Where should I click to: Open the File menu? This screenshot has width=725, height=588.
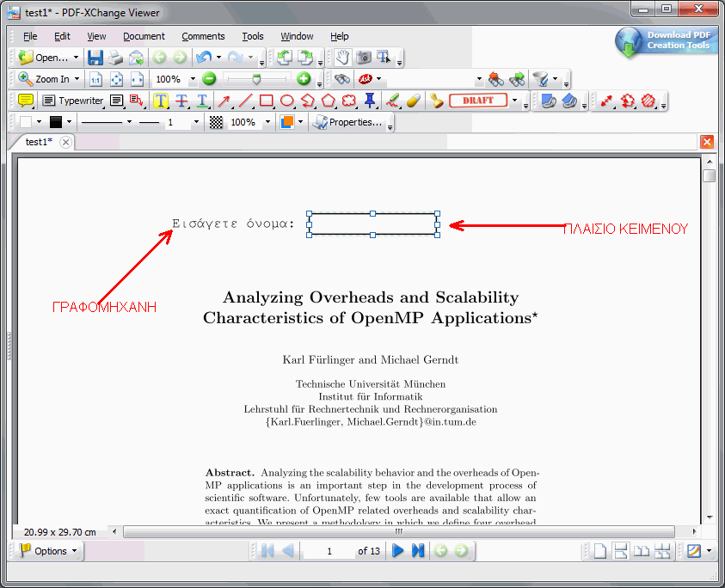[x=30, y=36]
